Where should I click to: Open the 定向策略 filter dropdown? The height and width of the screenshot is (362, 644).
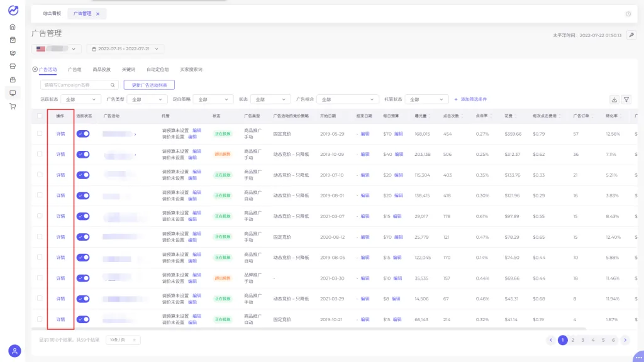pos(213,99)
